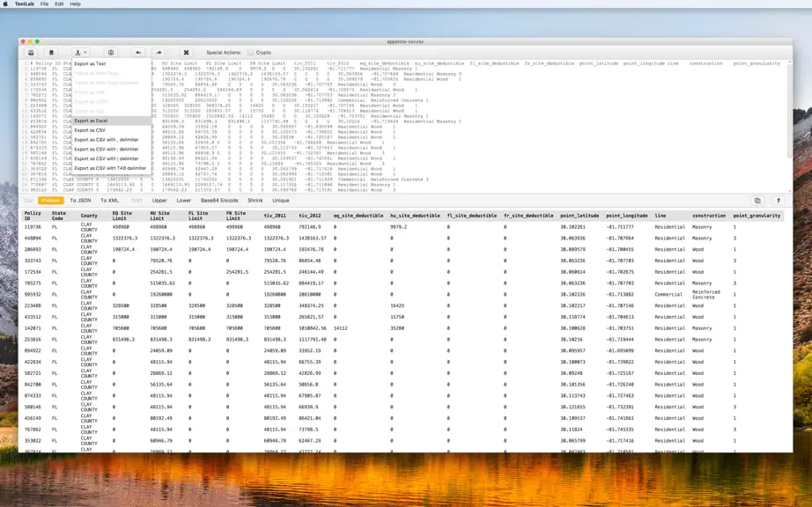Image resolution: width=812 pixels, height=507 pixels.
Task: Click the County column header
Action: pyautogui.click(x=89, y=216)
